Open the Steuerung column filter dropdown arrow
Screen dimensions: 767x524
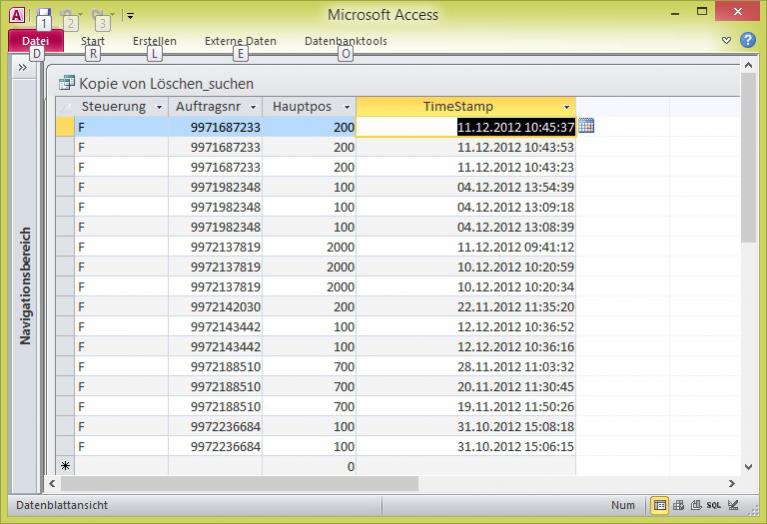coord(159,107)
